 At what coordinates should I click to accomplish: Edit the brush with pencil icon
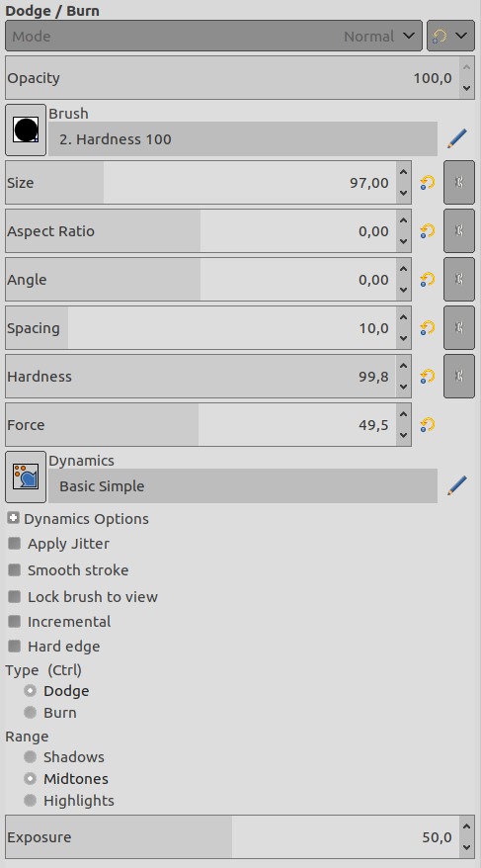click(456, 139)
